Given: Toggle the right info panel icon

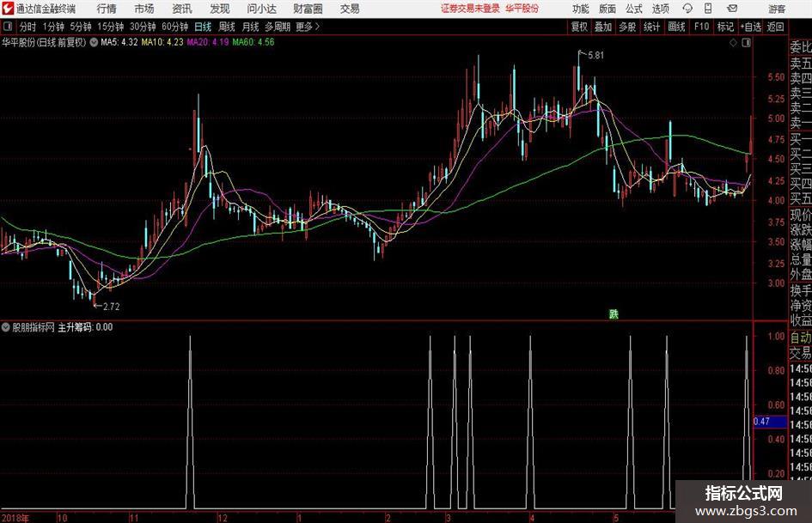Looking at the screenshot, I should [x=746, y=43].
